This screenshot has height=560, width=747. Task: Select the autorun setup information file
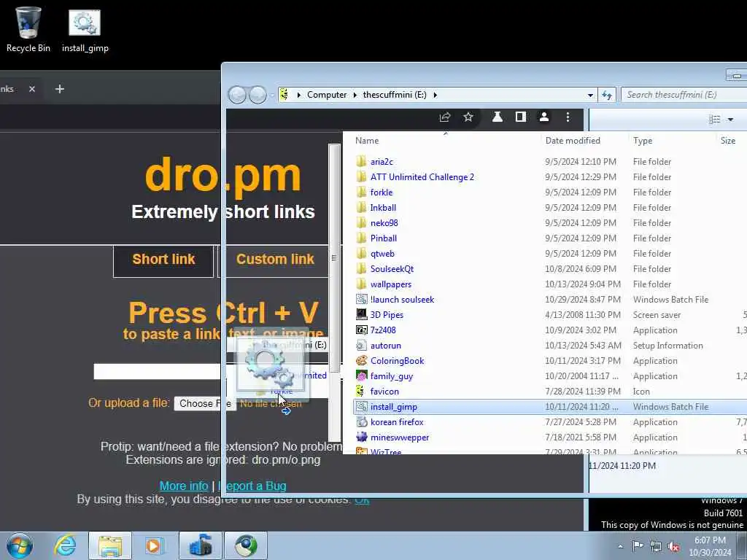[x=385, y=346]
